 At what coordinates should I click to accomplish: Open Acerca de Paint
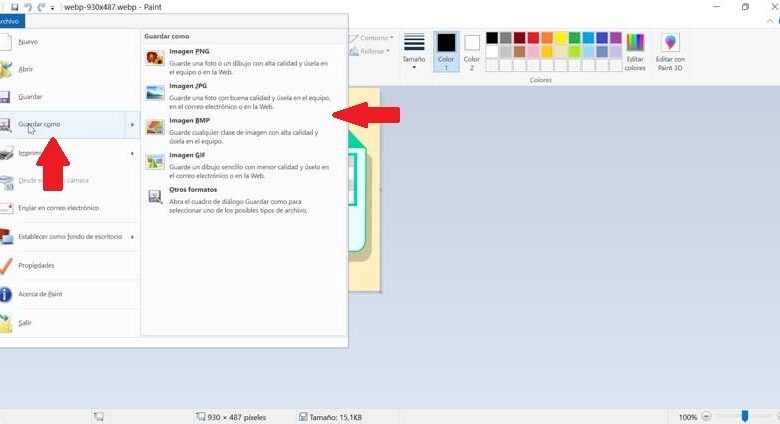69,295
